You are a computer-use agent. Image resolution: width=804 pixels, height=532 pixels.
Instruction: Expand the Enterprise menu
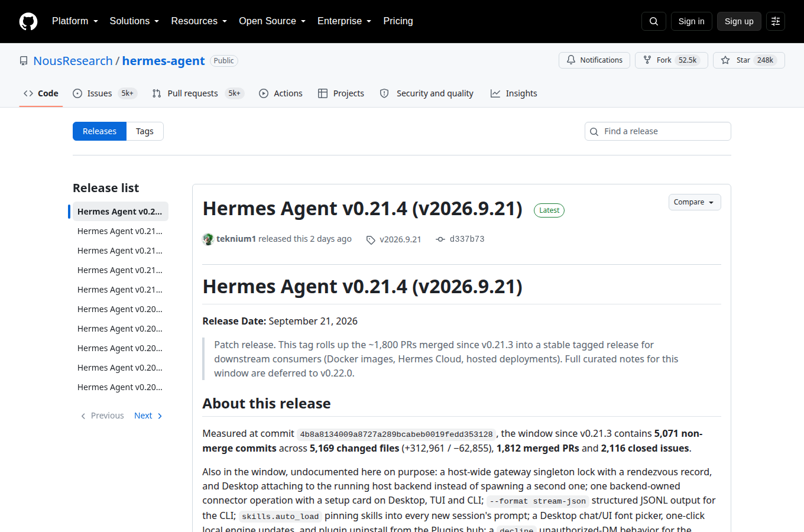click(345, 21)
